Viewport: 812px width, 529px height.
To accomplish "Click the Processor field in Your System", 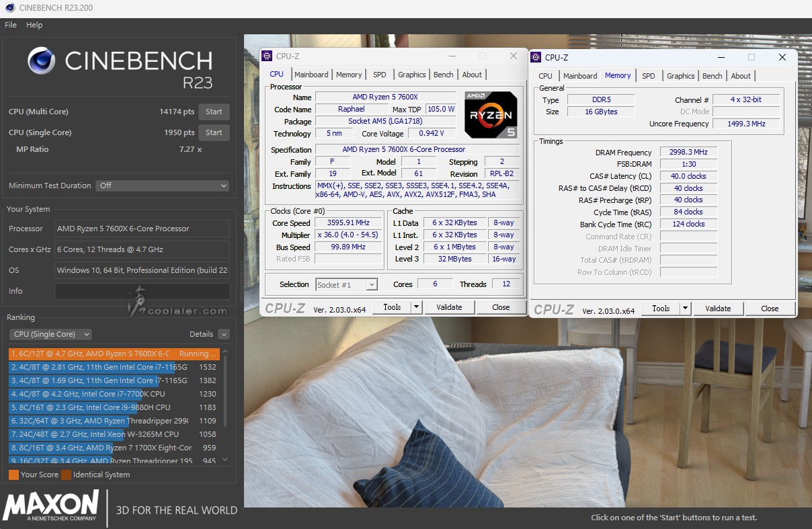I will pos(143,229).
